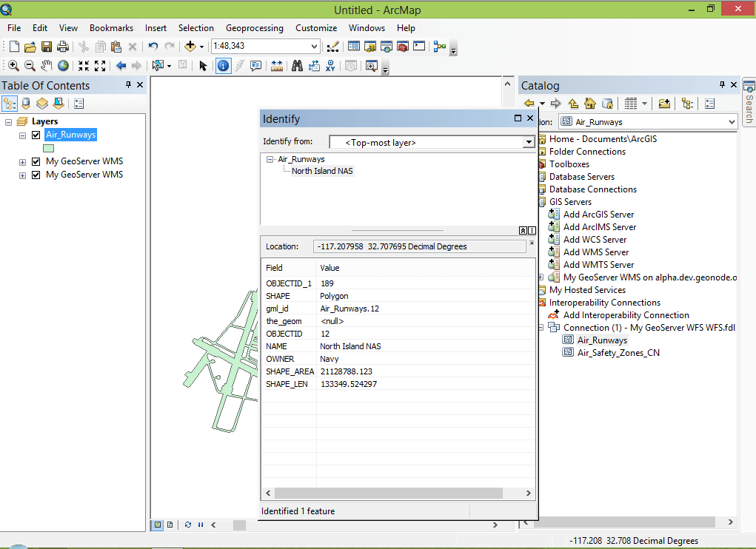Uncheck the second My GeoServer WMS layer
This screenshot has width=756, height=549.
pyautogui.click(x=36, y=175)
